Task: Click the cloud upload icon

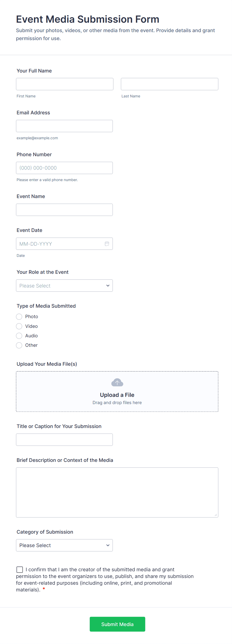Action: tap(117, 382)
